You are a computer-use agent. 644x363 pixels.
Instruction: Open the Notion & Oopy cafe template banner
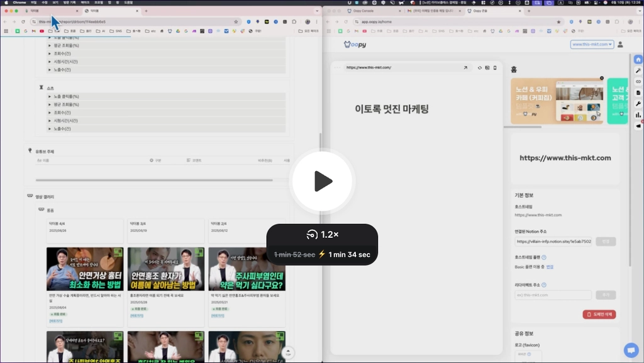(x=557, y=101)
